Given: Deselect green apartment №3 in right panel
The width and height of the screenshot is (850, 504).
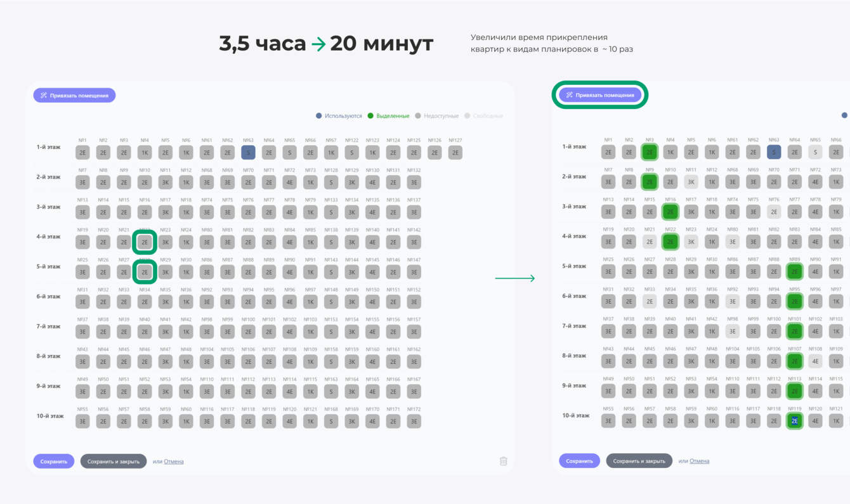Looking at the screenshot, I should 649,152.
